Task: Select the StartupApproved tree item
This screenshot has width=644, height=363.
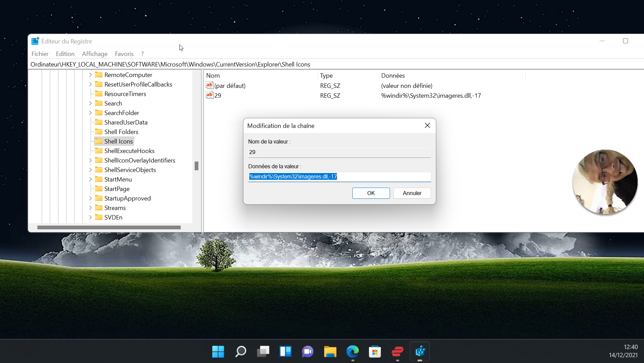Action: 128,198
